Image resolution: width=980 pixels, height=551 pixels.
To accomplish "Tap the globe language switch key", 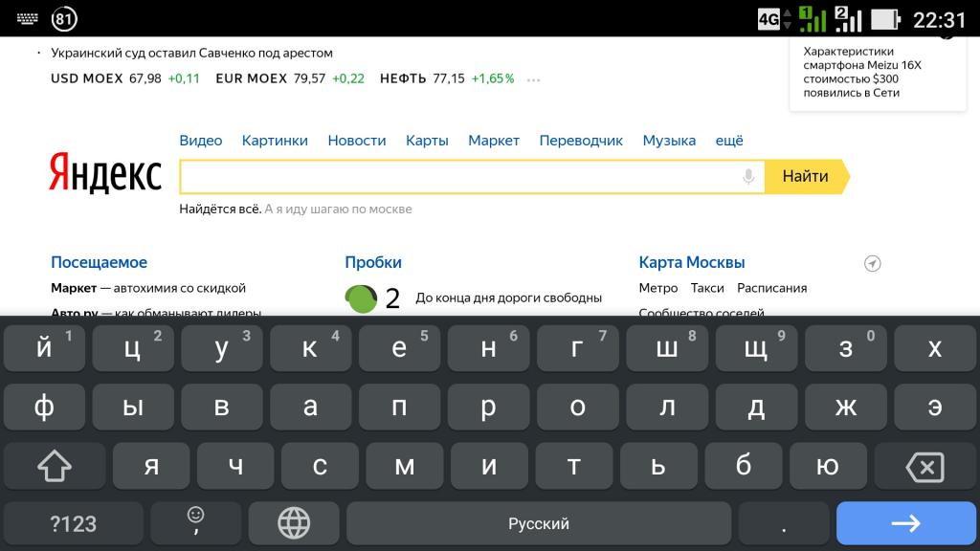I will click(x=294, y=523).
